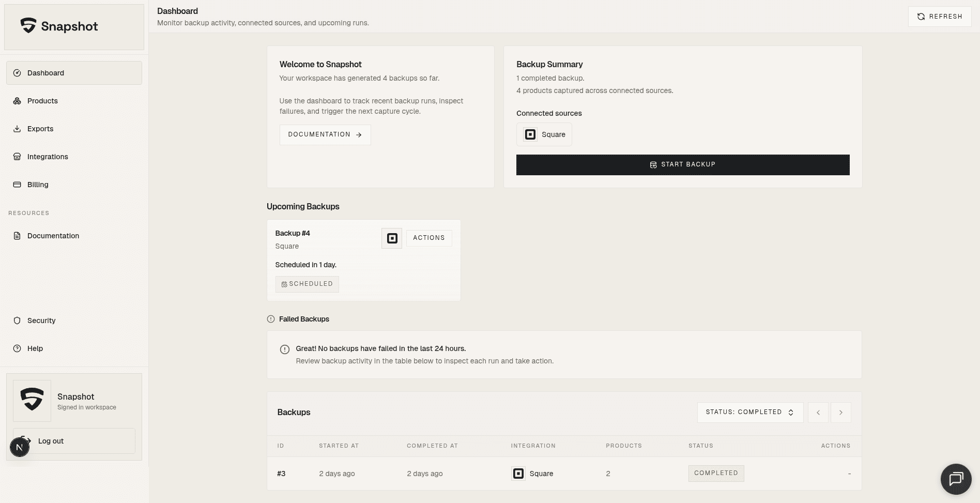The image size is (980, 503).
Task: Click the Start Backup button
Action: click(x=682, y=164)
